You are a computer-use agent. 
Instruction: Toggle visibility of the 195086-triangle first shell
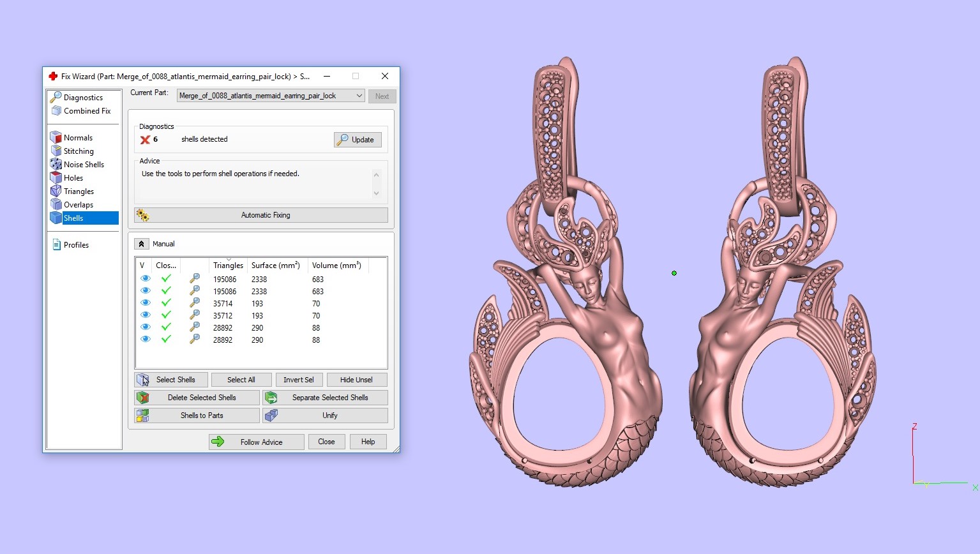click(146, 279)
